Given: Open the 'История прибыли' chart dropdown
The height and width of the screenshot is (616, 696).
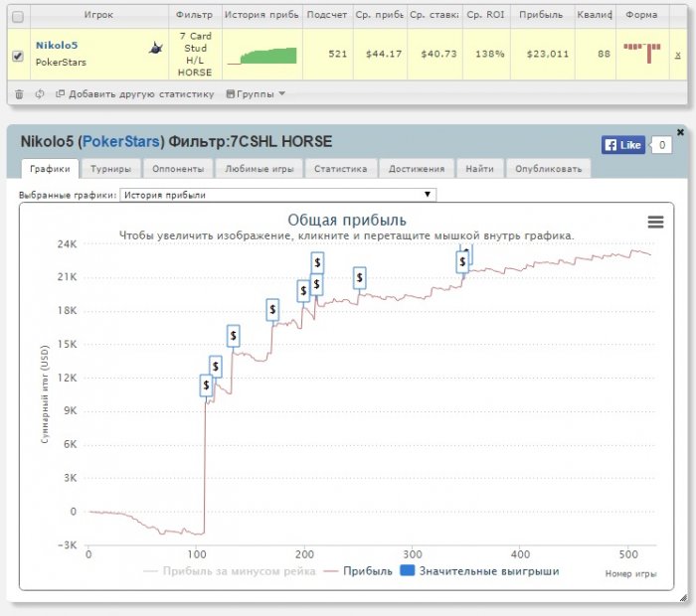Looking at the screenshot, I should (277, 195).
